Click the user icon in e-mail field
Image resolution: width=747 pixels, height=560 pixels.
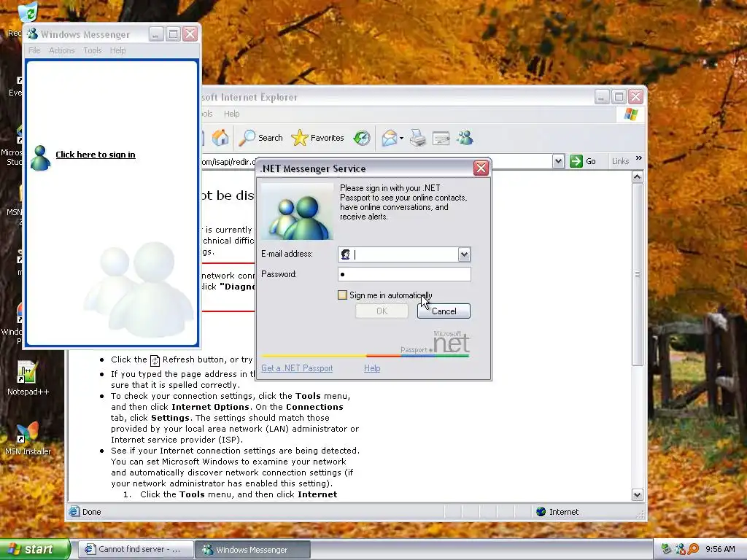coord(346,254)
